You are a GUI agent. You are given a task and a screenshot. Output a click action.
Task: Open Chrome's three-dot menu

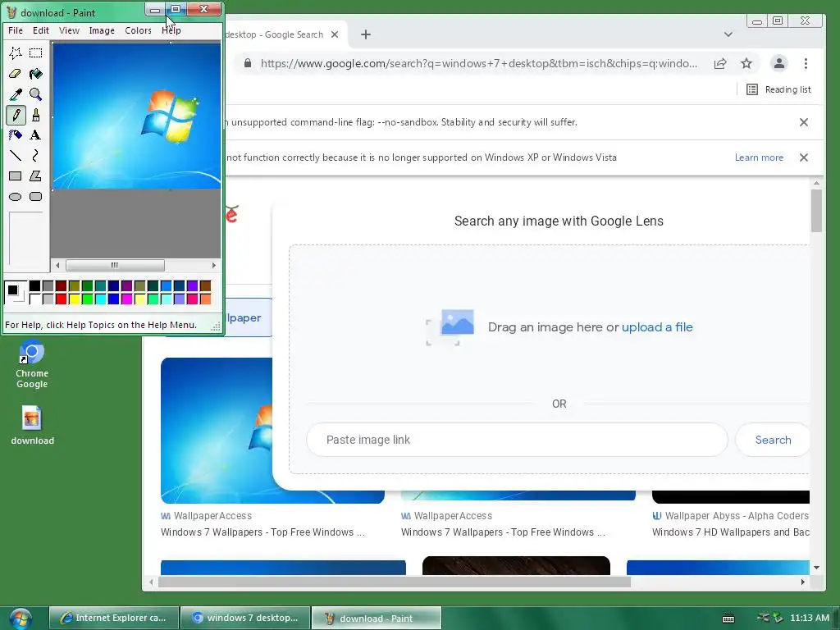806,64
